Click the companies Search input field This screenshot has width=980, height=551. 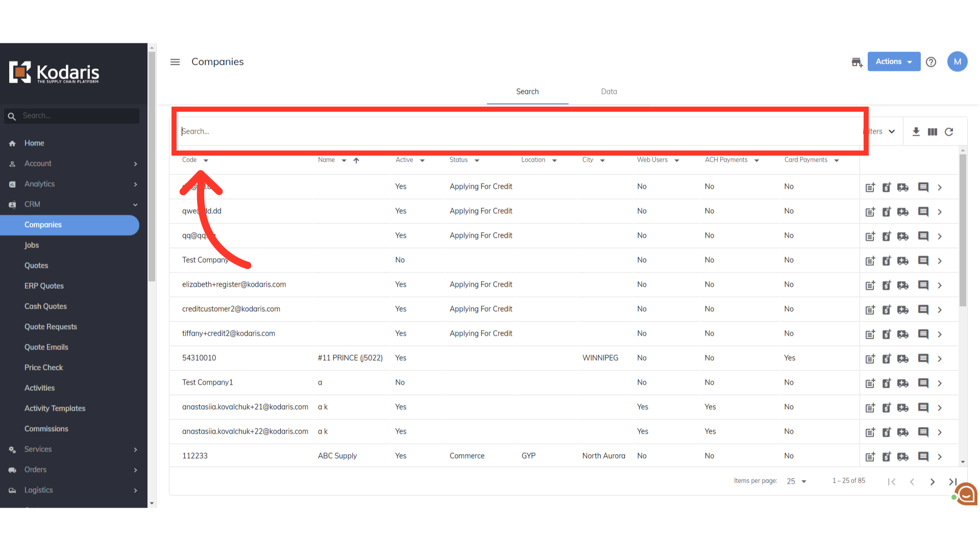pos(510,131)
